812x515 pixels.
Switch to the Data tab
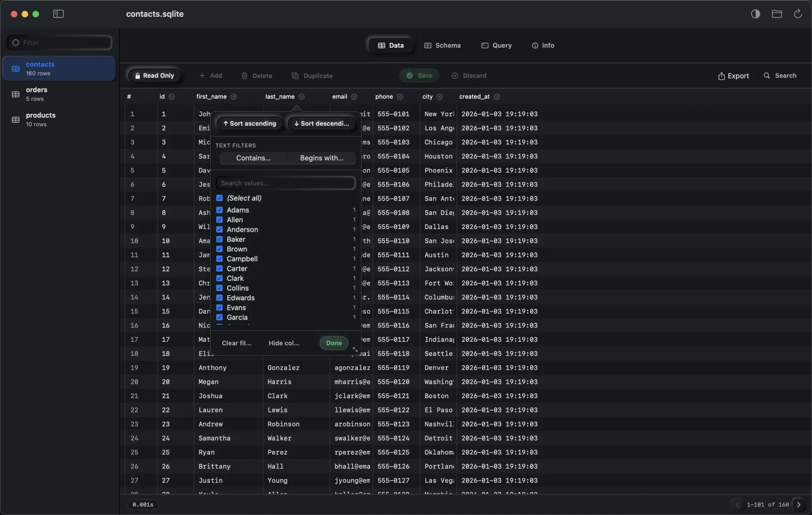[391, 45]
